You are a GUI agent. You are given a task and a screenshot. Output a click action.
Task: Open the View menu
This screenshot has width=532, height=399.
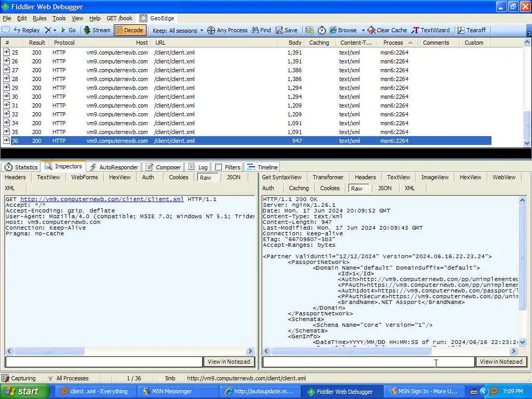click(77, 18)
